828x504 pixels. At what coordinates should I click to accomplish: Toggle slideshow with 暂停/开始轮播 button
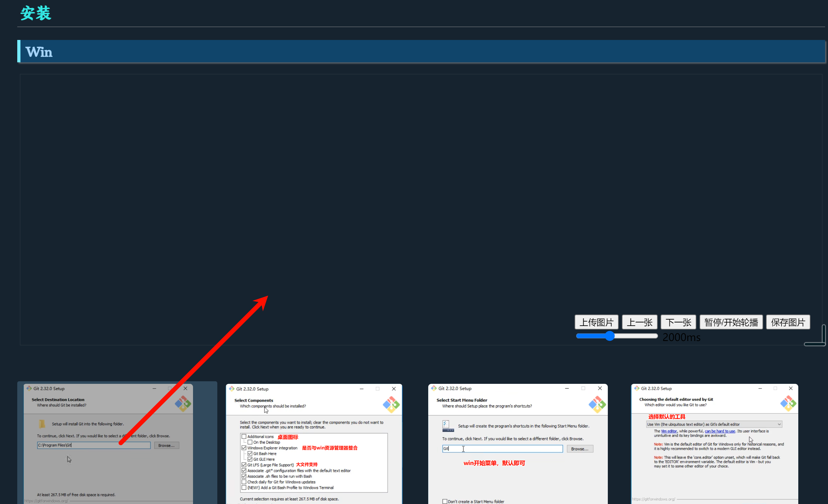point(731,322)
